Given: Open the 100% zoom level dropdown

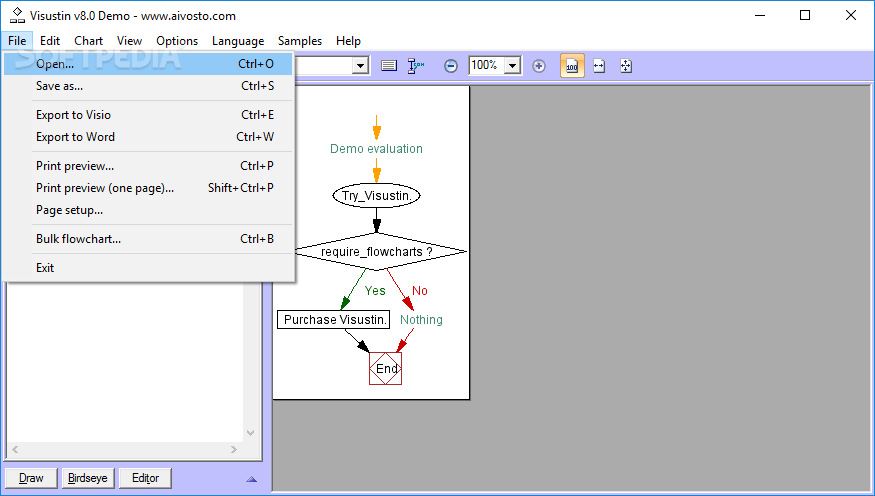Looking at the screenshot, I should 512,66.
